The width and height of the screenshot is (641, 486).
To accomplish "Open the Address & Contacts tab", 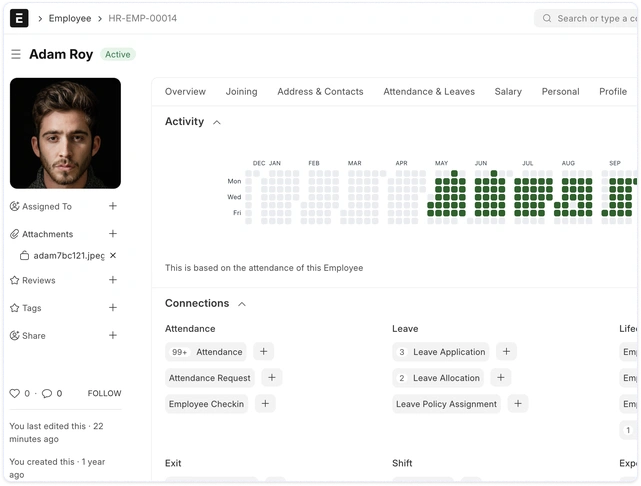I will click(x=320, y=92).
